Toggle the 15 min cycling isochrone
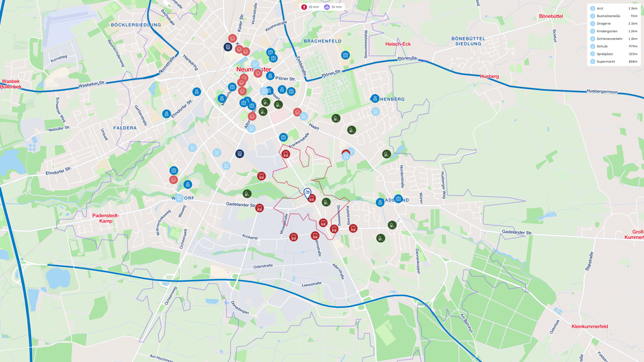 pos(332,7)
